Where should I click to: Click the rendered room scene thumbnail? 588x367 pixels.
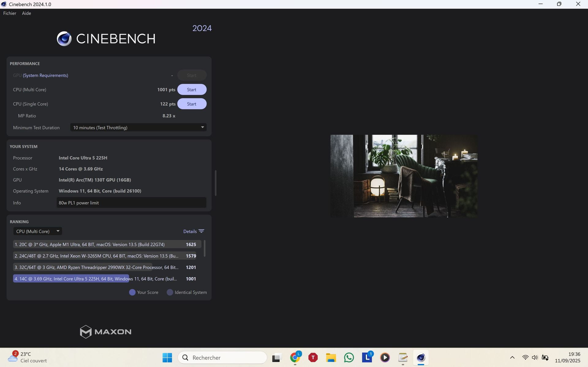[404, 176]
